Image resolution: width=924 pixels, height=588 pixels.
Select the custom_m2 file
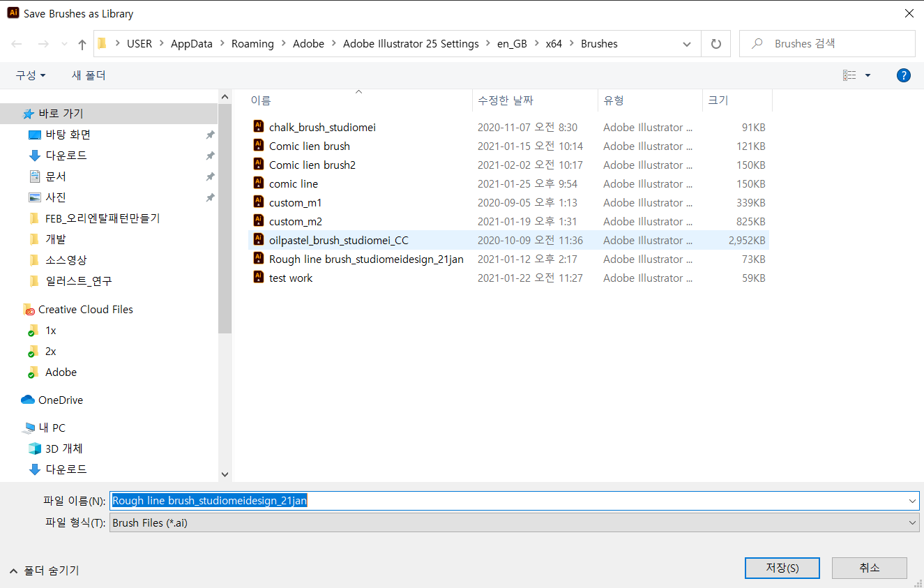[508, 222]
